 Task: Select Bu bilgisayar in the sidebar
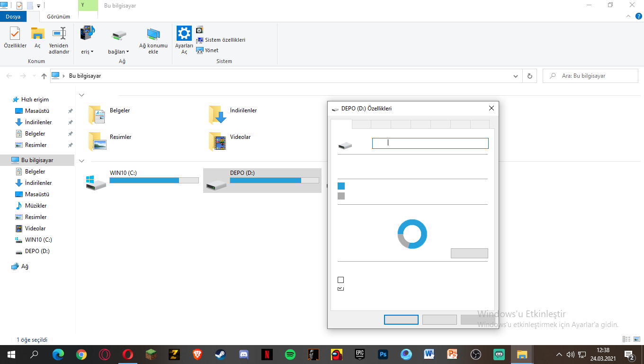[x=37, y=160]
